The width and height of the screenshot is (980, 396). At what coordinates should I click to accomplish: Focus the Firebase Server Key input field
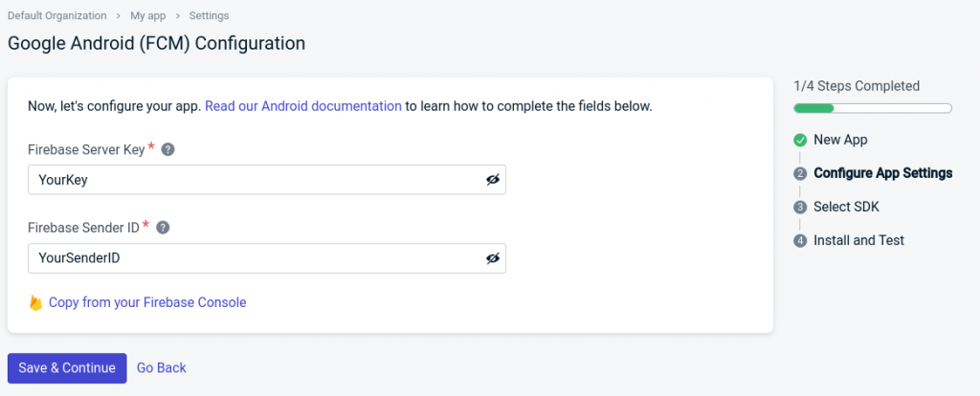pos(254,180)
